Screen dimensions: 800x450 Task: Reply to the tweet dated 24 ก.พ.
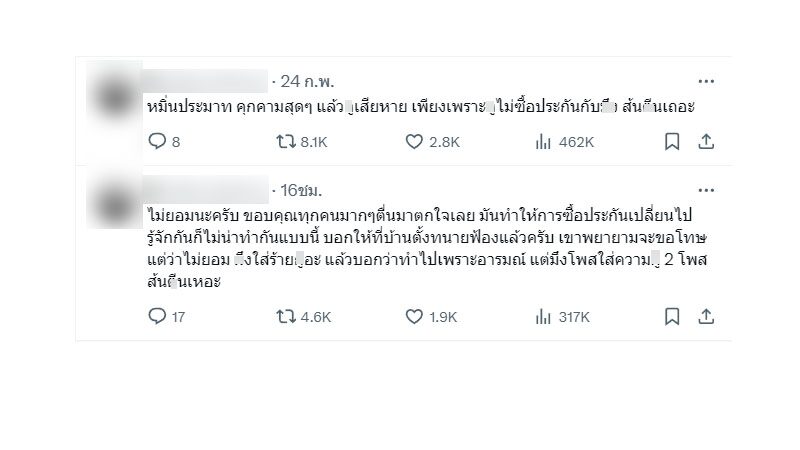(x=156, y=142)
